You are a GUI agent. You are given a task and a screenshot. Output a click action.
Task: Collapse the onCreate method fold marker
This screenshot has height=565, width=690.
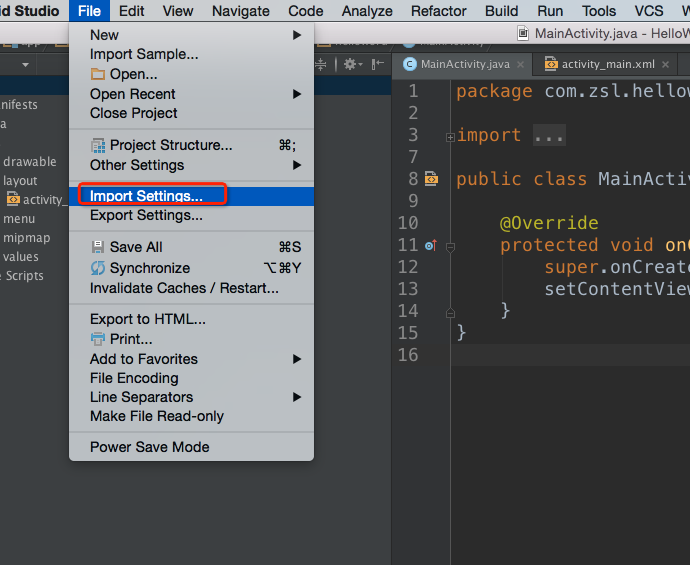click(x=450, y=247)
